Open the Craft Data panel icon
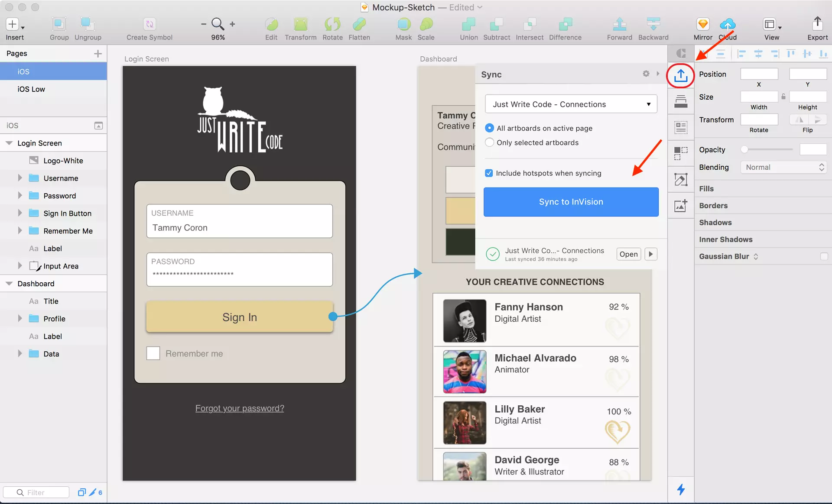The height and width of the screenshot is (504, 832). [x=681, y=127]
